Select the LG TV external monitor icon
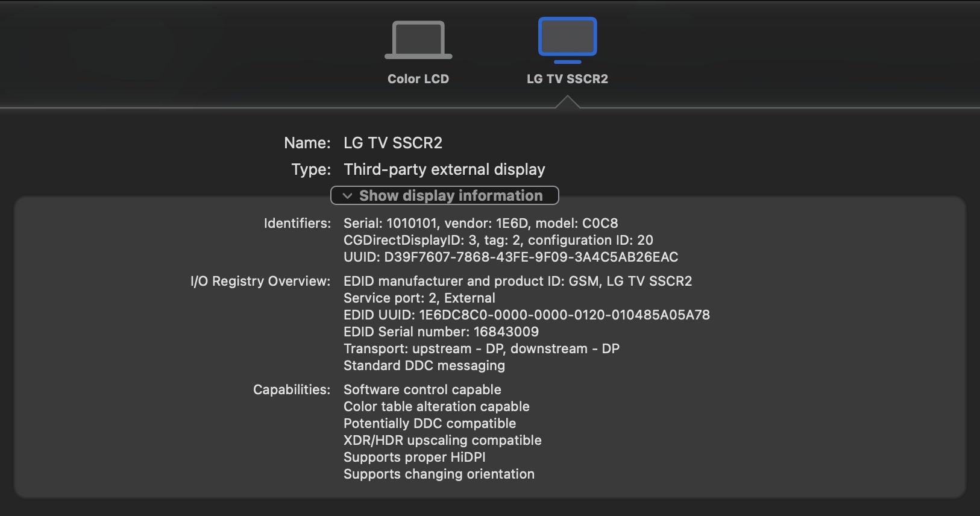This screenshot has height=516, width=980. point(567,39)
